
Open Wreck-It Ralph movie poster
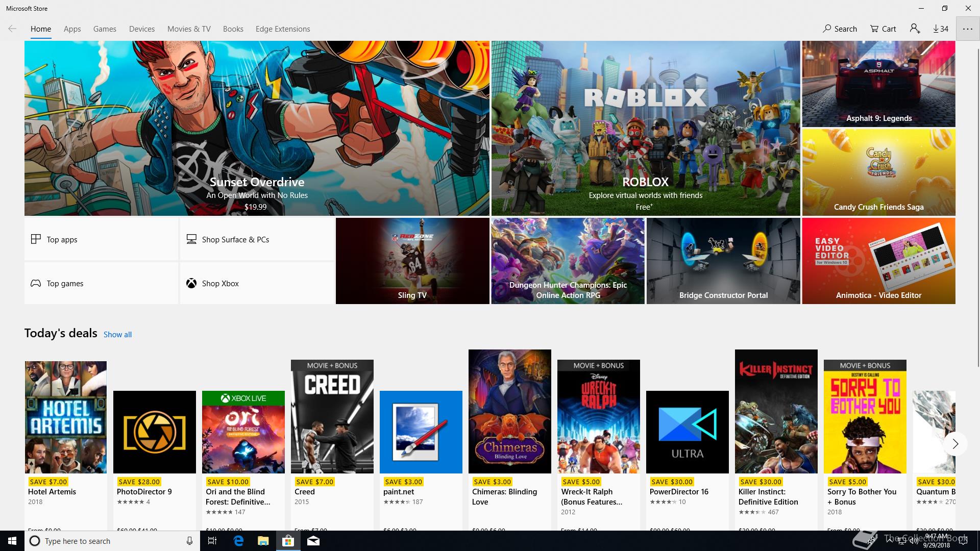(599, 416)
